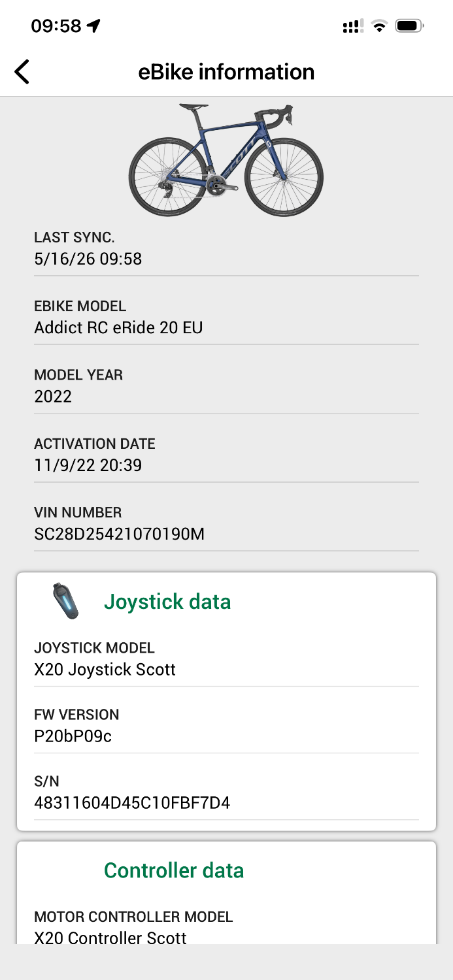Tap the FW version P20bP09c
453x980 pixels.
tap(73, 736)
